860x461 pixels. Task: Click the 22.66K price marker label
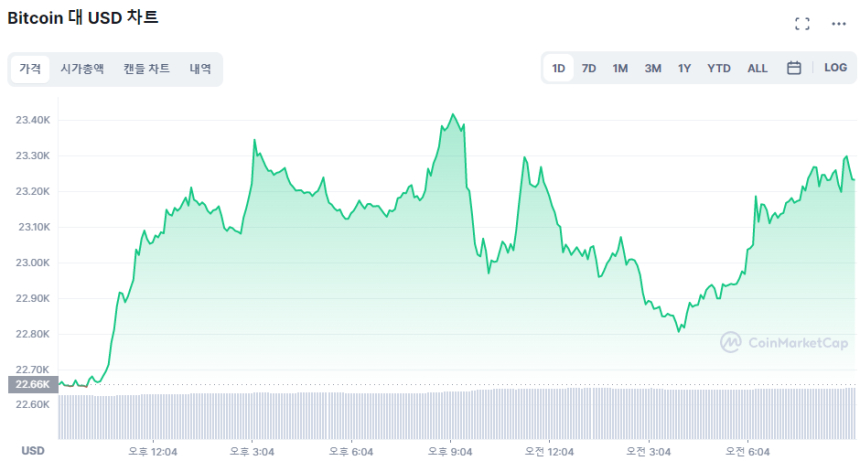[x=33, y=384]
